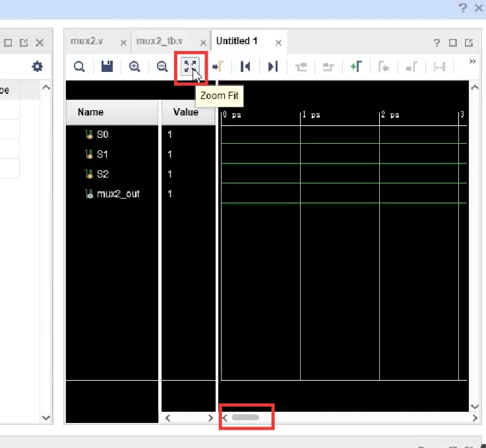Click the value of S0
The width and height of the screenshot is (486, 448).
click(169, 134)
